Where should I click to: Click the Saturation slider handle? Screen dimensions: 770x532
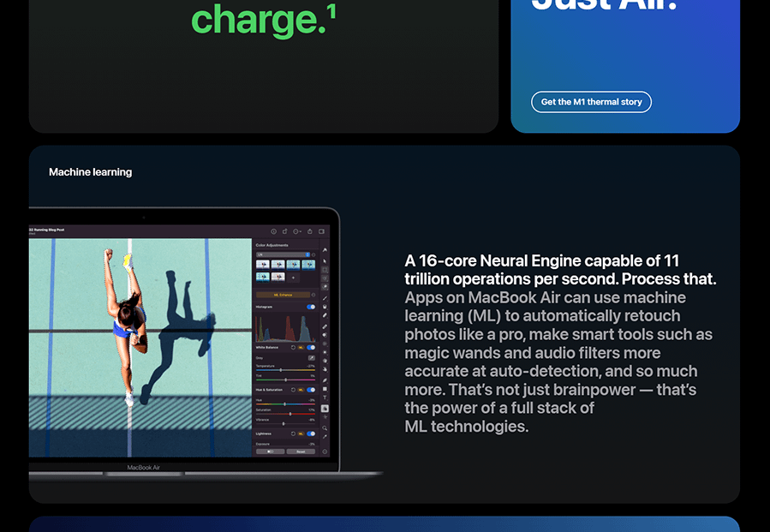click(x=289, y=414)
